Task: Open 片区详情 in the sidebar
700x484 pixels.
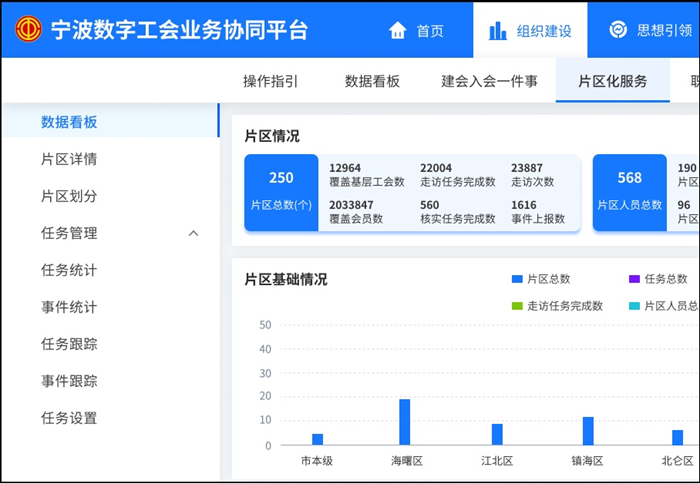Action: pyautogui.click(x=69, y=160)
